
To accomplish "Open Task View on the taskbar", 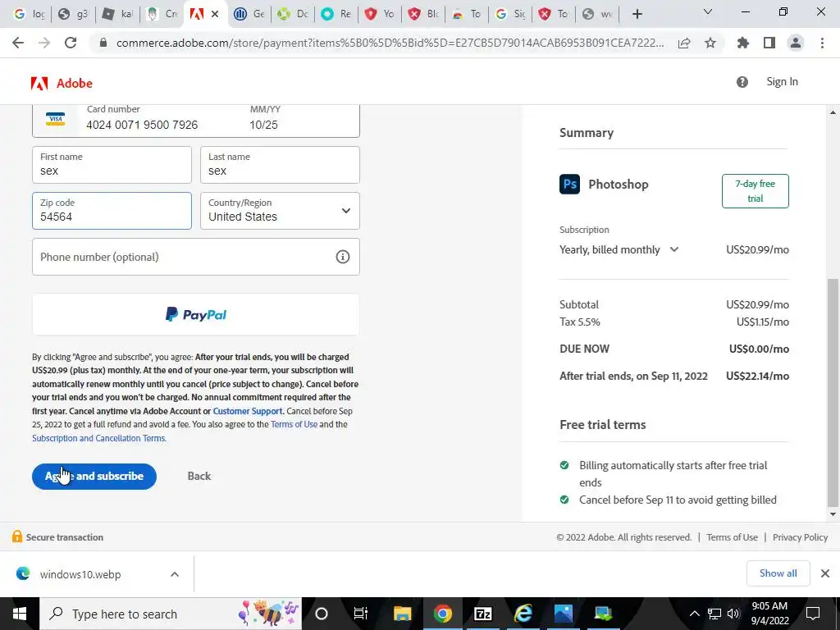I will [x=361, y=614].
